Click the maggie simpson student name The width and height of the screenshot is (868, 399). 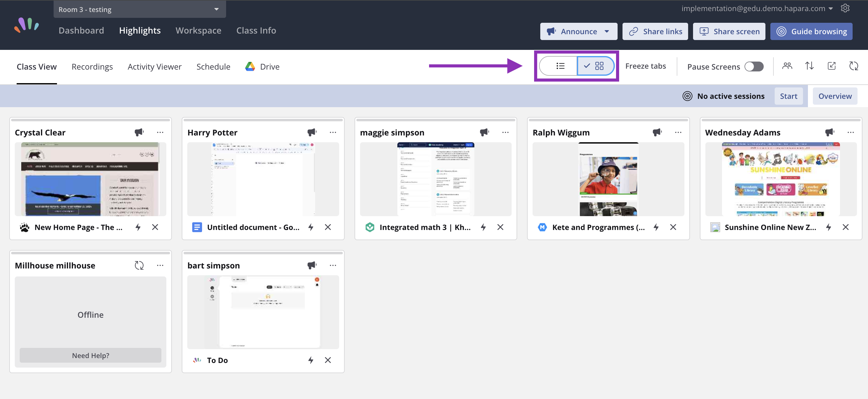[x=392, y=133]
